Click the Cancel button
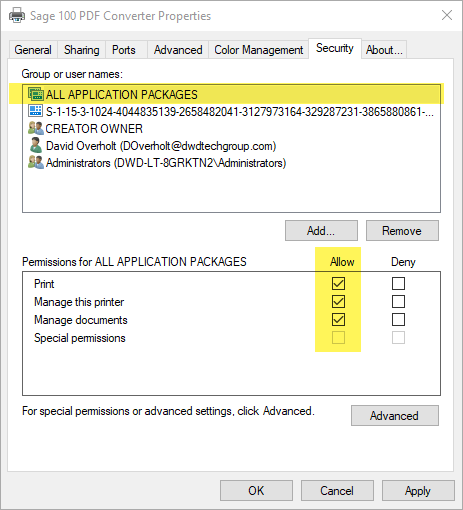The image size is (463, 510). [337, 491]
